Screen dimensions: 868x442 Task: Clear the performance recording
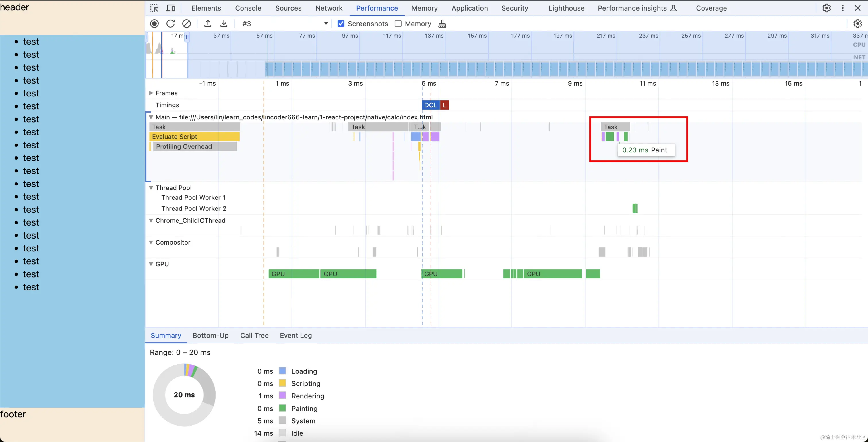(x=186, y=24)
